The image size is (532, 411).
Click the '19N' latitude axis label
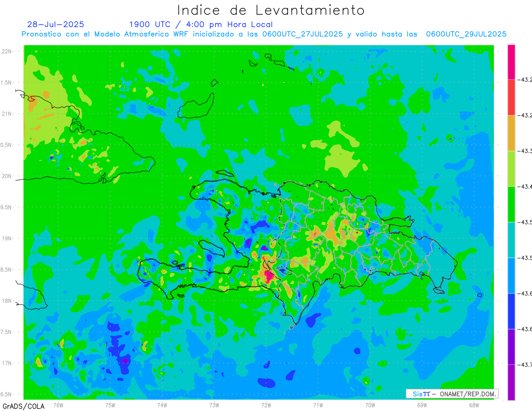point(8,239)
